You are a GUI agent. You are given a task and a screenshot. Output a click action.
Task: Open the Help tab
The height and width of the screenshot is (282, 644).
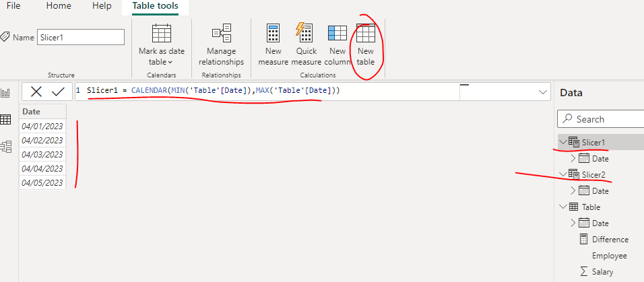102,6
